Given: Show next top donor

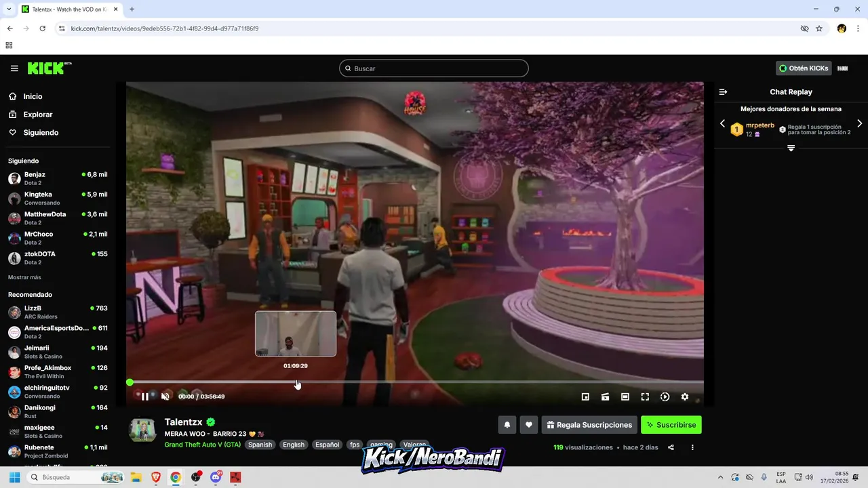Looking at the screenshot, I should pos(859,123).
